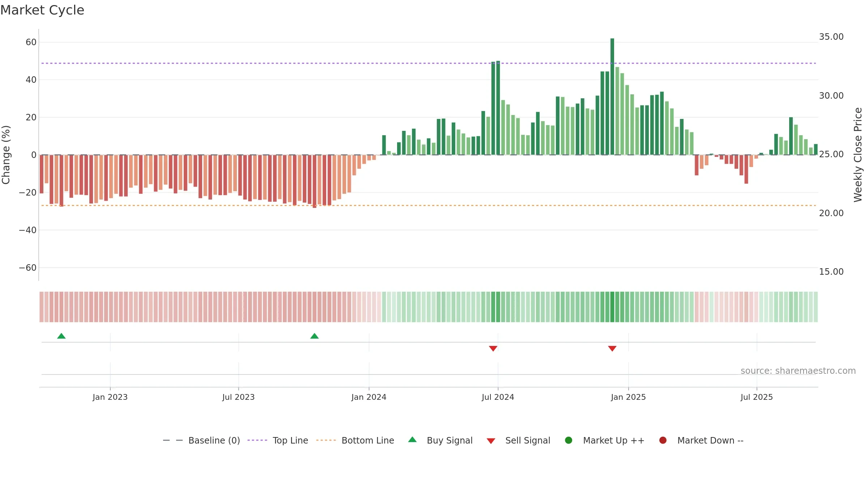Viewport: 868px width, 488px height.
Task: Toggle the Top Line legend entry
Action: [x=278, y=440]
